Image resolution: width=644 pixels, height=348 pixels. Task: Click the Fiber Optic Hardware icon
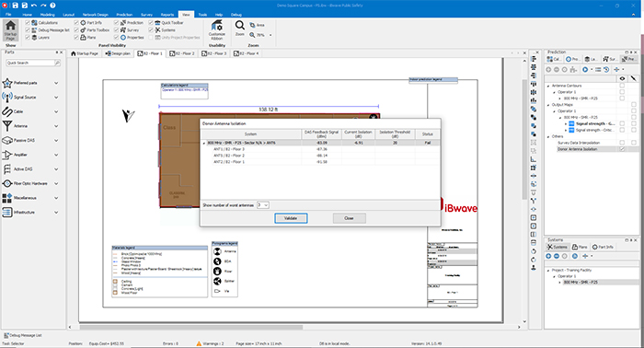(7, 183)
